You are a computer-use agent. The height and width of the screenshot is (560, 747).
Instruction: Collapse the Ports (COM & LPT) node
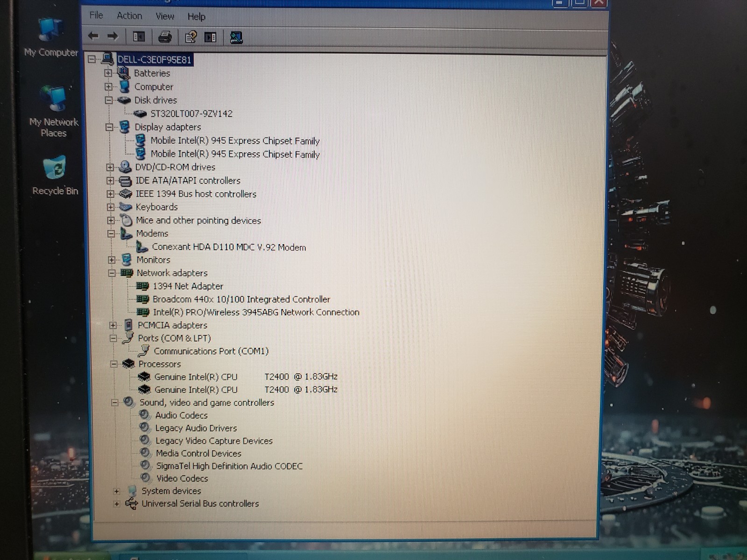(113, 338)
